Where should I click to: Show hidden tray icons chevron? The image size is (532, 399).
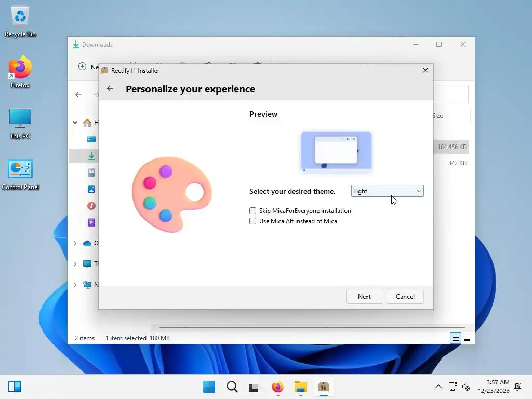tap(438, 387)
